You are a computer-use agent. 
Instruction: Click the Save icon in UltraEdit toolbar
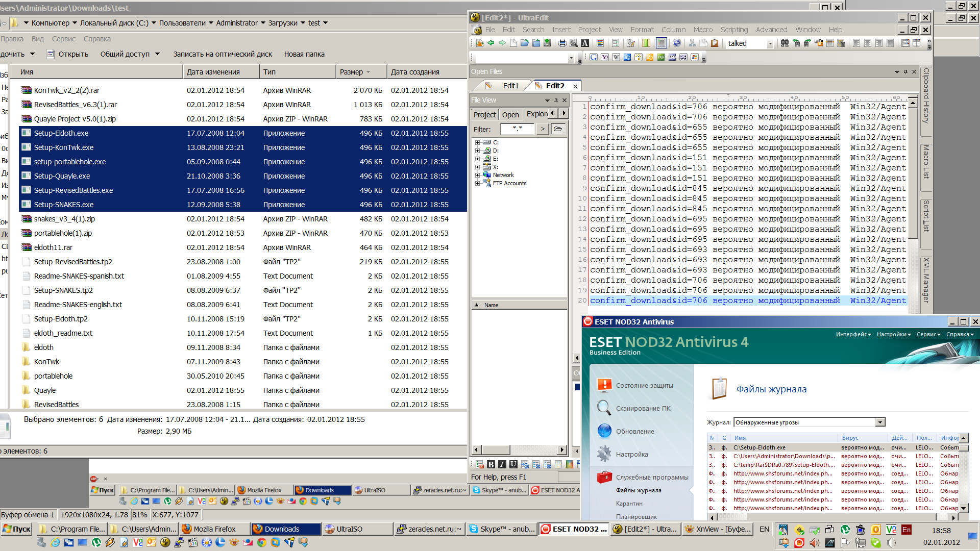point(547,43)
